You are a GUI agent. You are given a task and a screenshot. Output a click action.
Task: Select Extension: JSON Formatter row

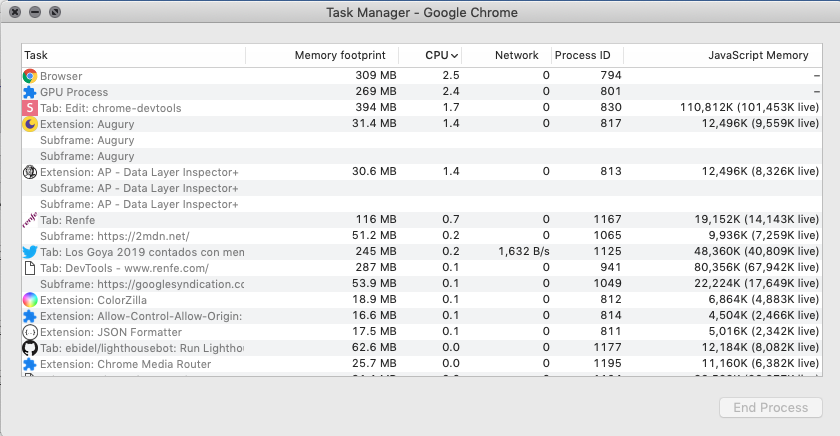[422, 332]
